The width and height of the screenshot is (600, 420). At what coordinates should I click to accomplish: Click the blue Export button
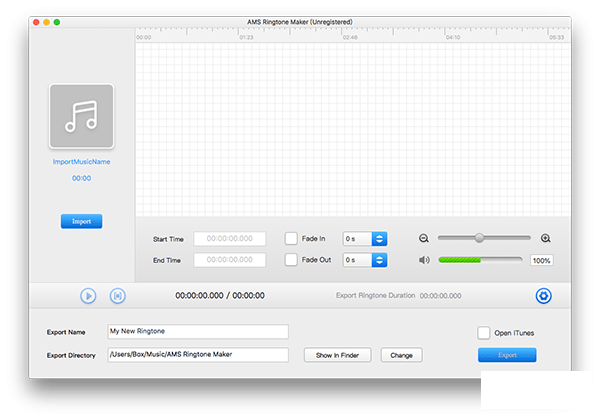pyautogui.click(x=507, y=355)
